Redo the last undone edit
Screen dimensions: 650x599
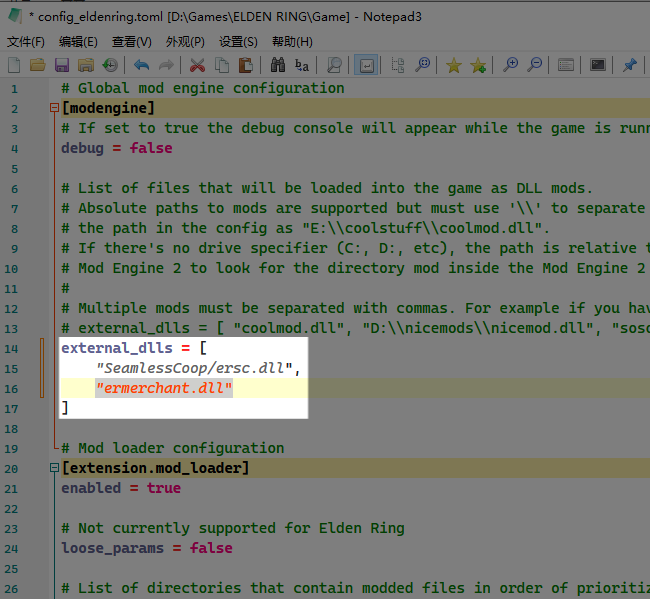click(x=166, y=65)
